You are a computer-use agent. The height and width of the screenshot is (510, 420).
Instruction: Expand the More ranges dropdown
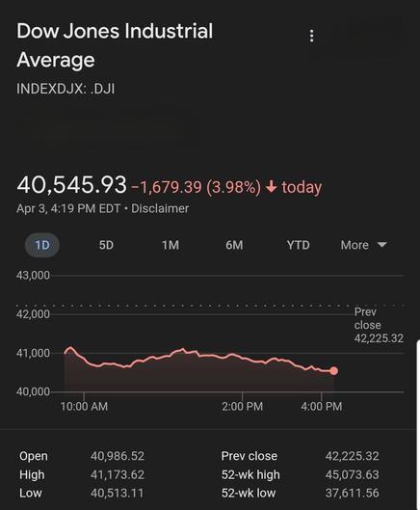pyautogui.click(x=363, y=245)
